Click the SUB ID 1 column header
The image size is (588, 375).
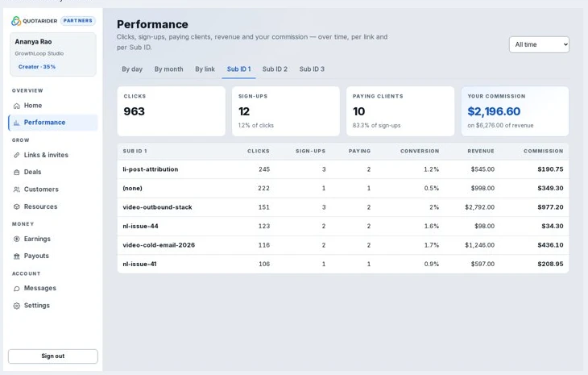tap(135, 152)
